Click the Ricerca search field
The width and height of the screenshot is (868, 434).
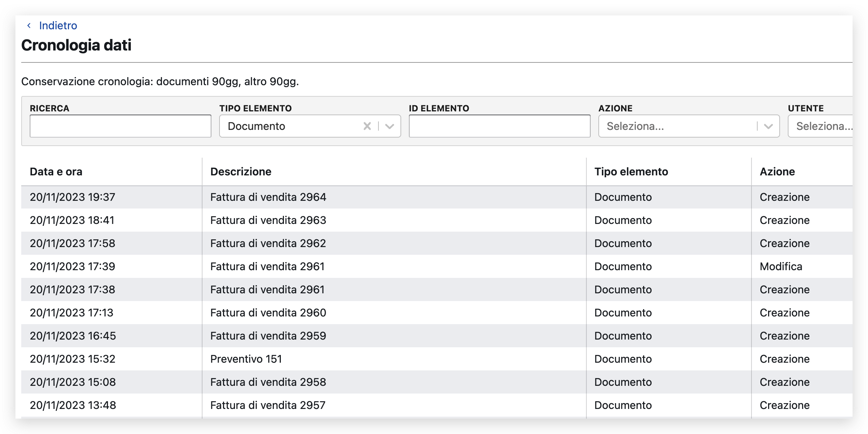point(120,126)
